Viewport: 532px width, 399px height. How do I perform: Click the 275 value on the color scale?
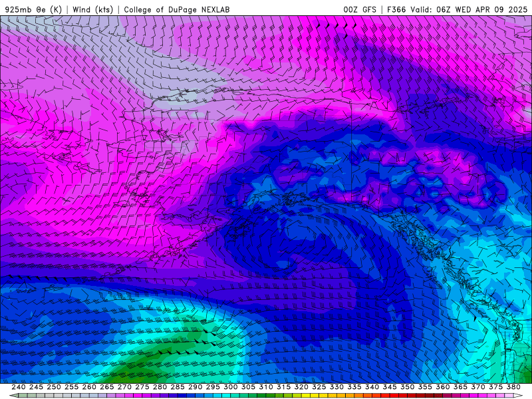pos(142,387)
